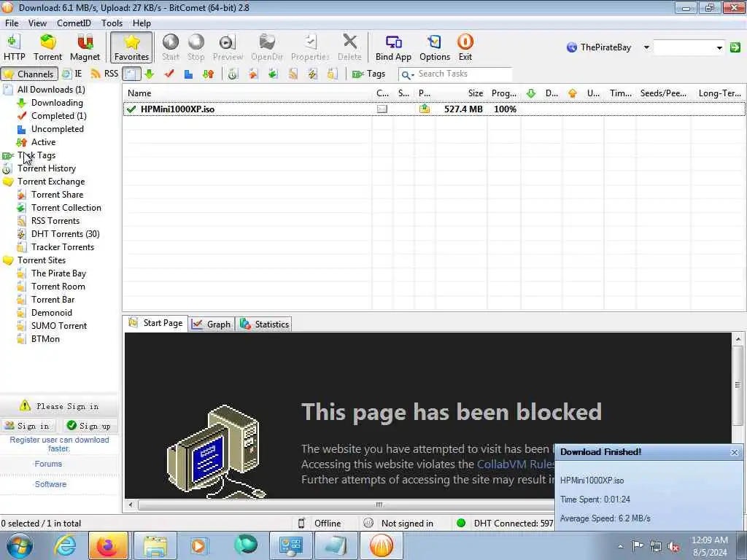Select All Downloads (1) in sidebar
747x560 pixels.
click(x=51, y=90)
